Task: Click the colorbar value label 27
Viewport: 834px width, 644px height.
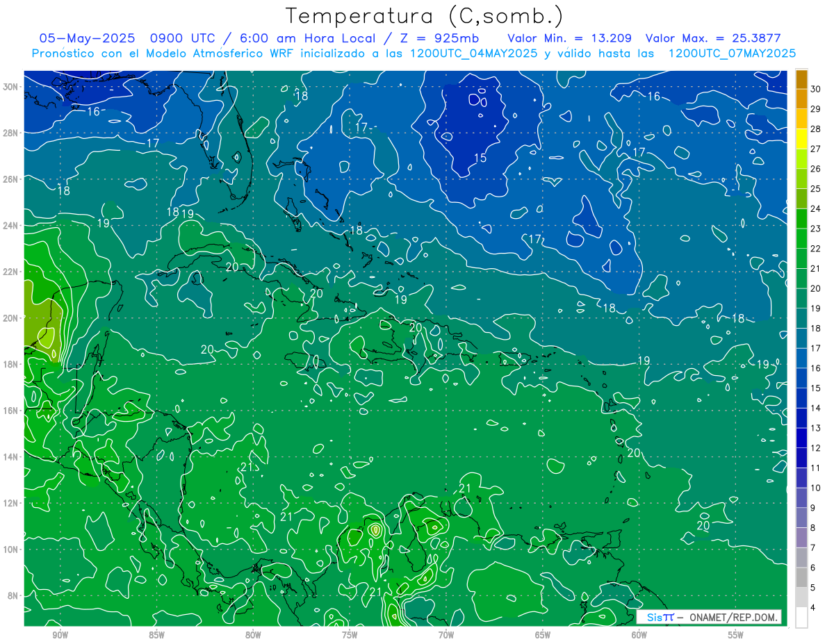Action: coord(816,149)
